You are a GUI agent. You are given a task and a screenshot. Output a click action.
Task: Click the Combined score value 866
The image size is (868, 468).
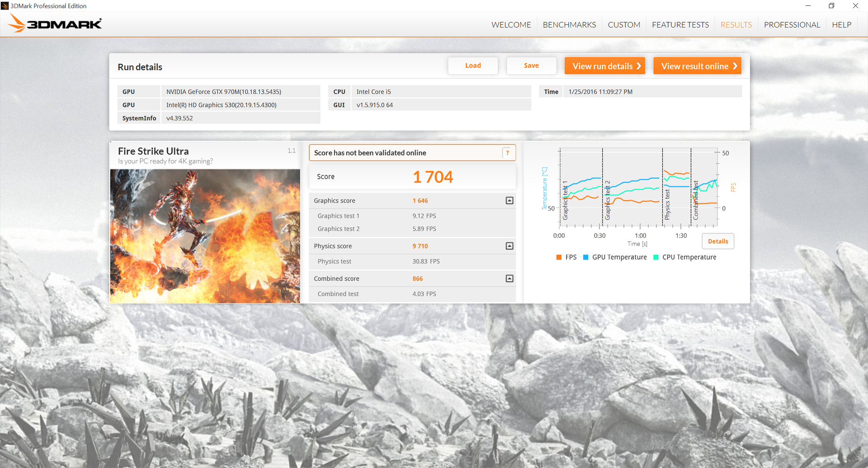[x=417, y=279]
